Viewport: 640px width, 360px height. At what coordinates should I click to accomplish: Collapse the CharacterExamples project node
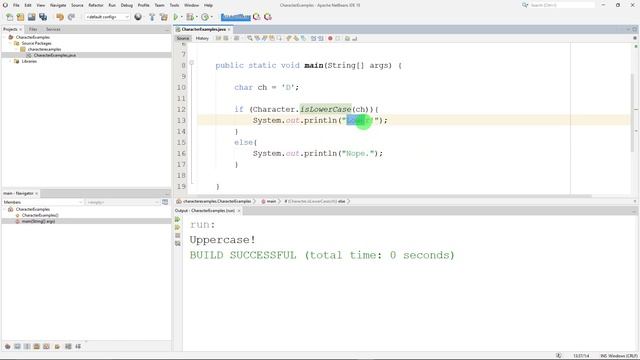click(x=4, y=37)
